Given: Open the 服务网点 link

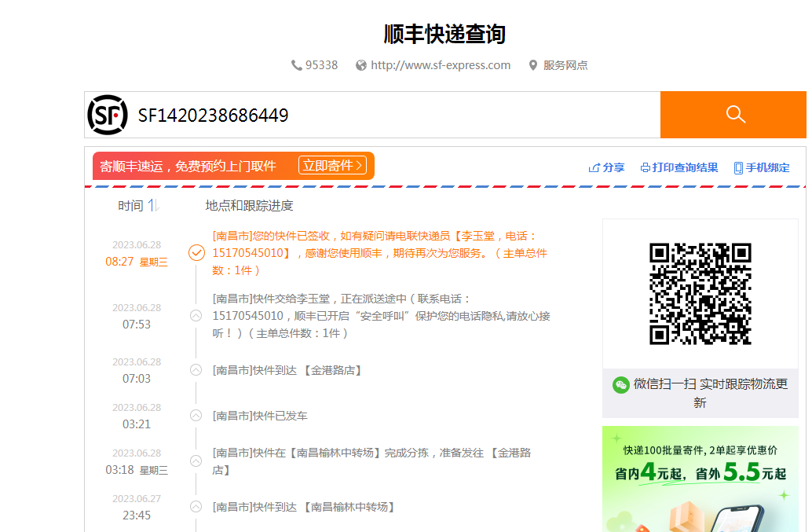Looking at the screenshot, I should pyautogui.click(x=565, y=65).
